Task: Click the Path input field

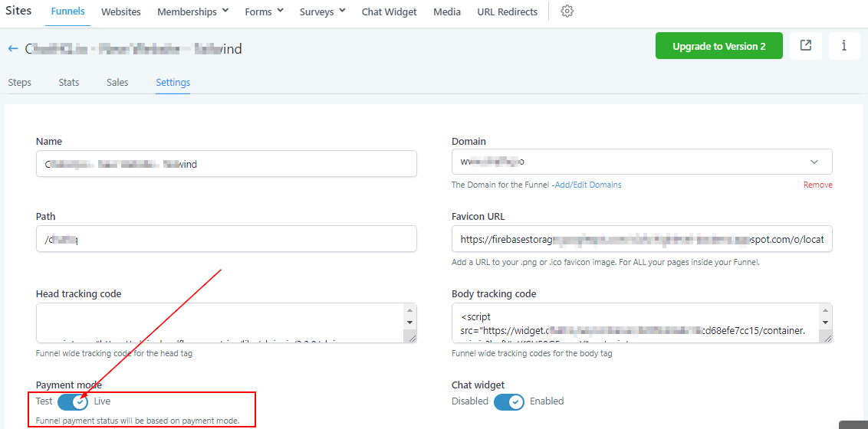Action: [x=226, y=239]
